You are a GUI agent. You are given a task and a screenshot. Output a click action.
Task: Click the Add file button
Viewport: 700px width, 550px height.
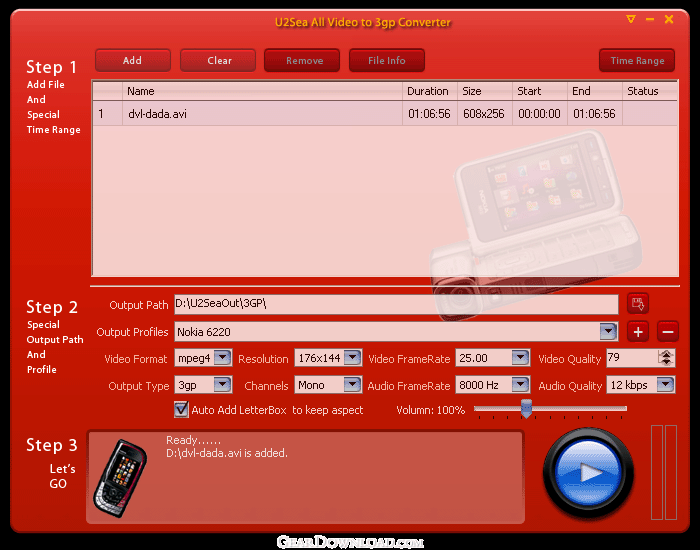pyautogui.click(x=133, y=60)
